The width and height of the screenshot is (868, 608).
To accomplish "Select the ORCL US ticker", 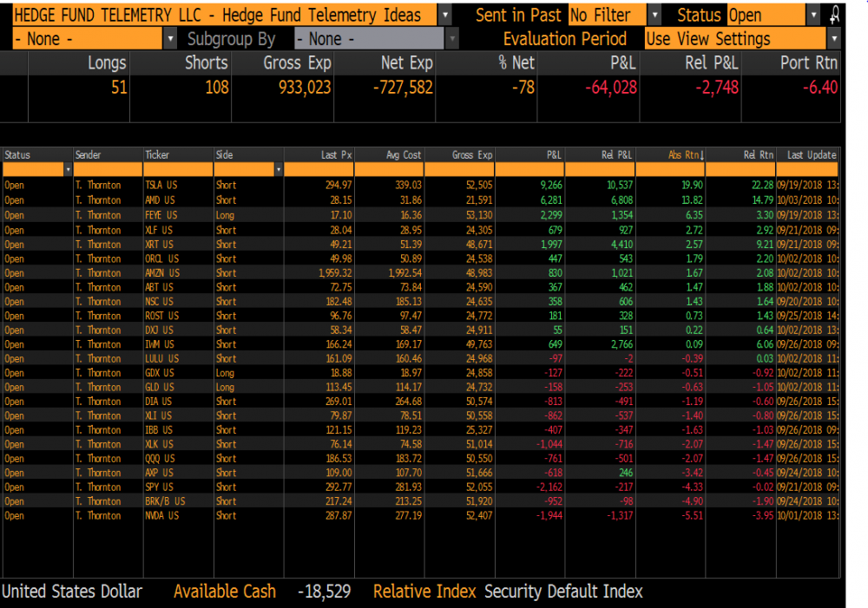I will (161, 258).
